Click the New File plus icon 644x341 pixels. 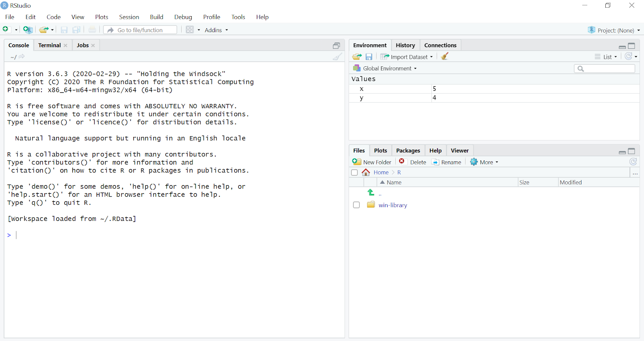point(6,29)
